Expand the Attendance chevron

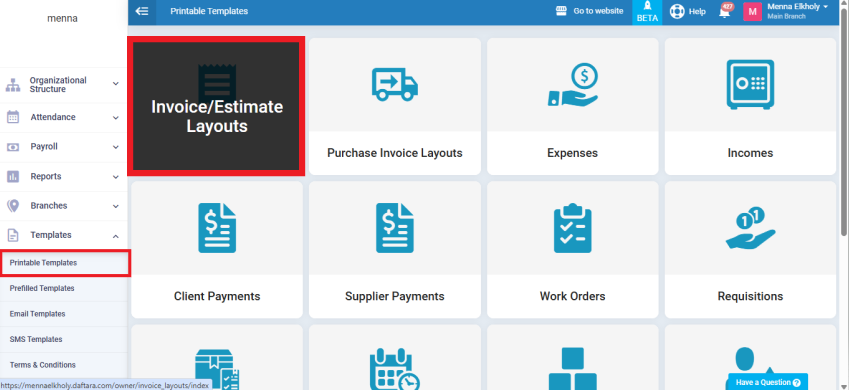115,117
